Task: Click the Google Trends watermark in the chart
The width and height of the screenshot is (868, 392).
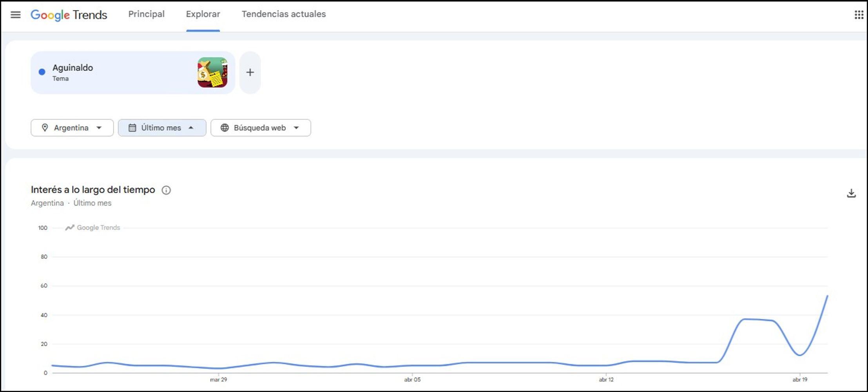Action: click(x=92, y=228)
